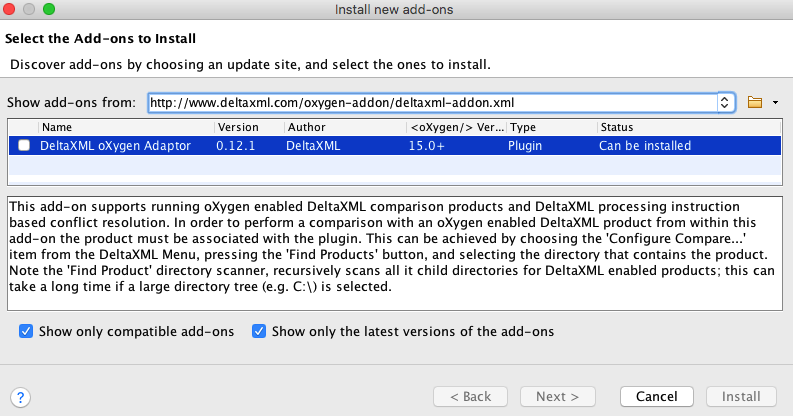This screenshot has width=793, height=416.
Task: Tick the DeltaXML oXygen Adaptor checkbox
Action: tap(24, 145)
